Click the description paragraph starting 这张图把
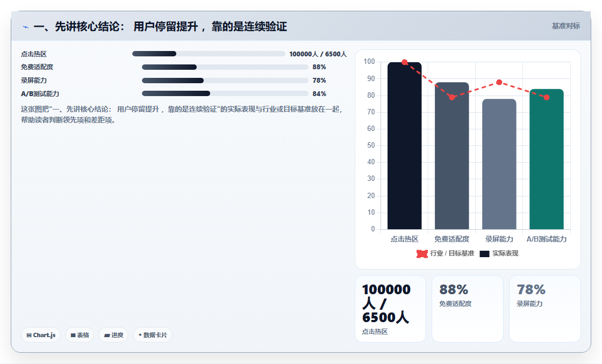Image resolution: width=602 pixels, height=364 pixels. [x=181, y=115]
